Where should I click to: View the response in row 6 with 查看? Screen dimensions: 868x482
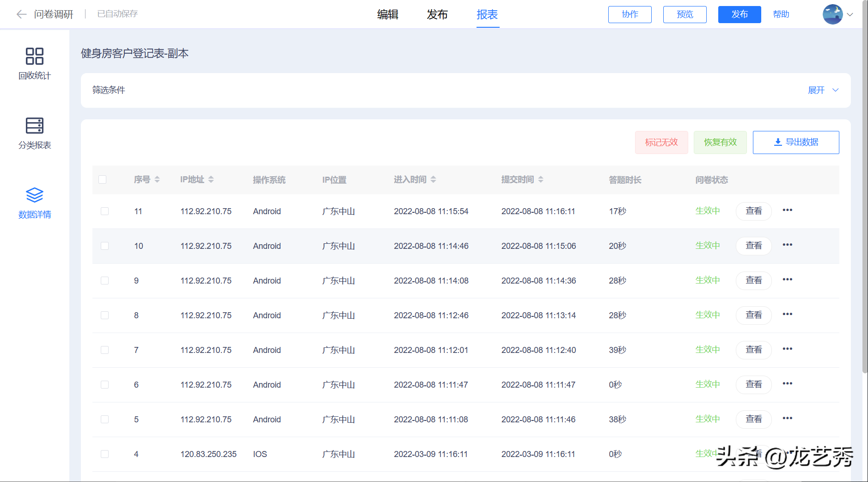(754, 384)
